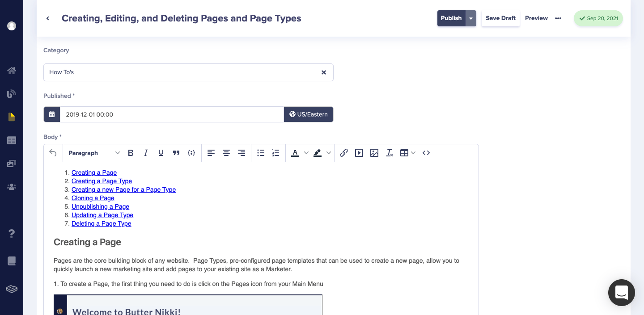
Task: Toggle bold formatting in the editor
Action: pos(131,153)
